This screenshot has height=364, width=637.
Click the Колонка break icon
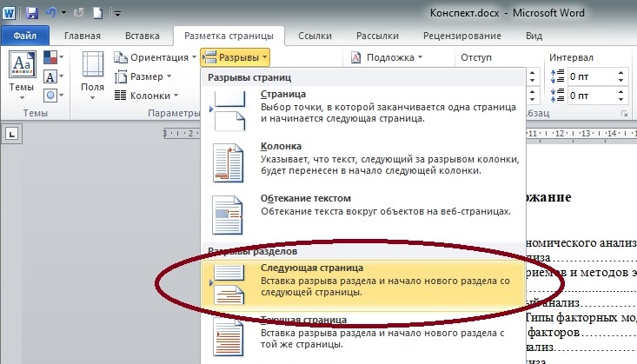click(229, 163)
